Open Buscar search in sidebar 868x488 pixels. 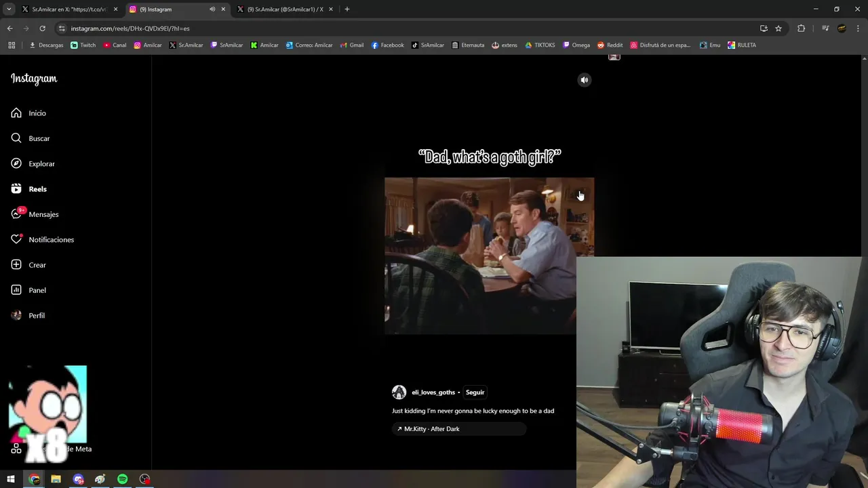point(31,138)
